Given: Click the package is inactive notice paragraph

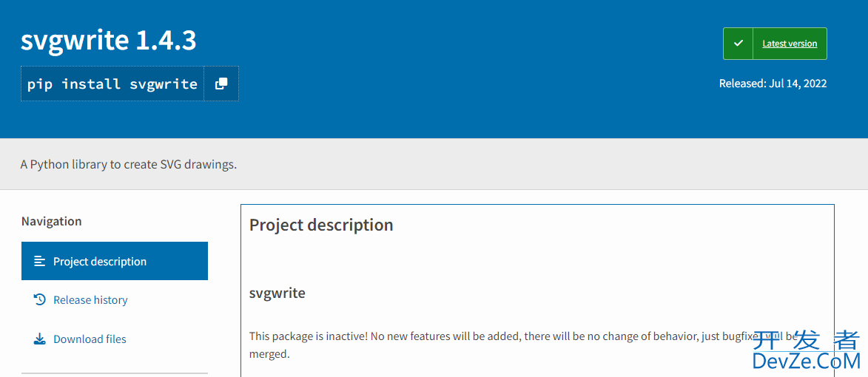Looking at the screenshot, I should (x=523, y=345).
